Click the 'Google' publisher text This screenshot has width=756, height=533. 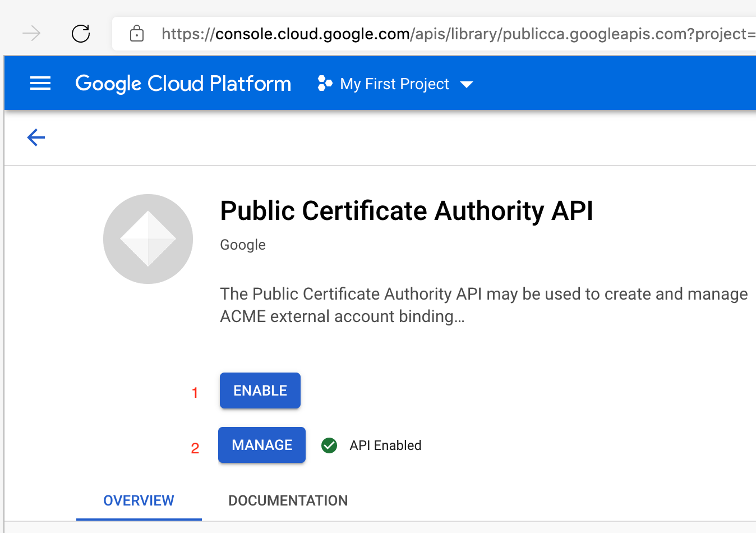point(243,245)
